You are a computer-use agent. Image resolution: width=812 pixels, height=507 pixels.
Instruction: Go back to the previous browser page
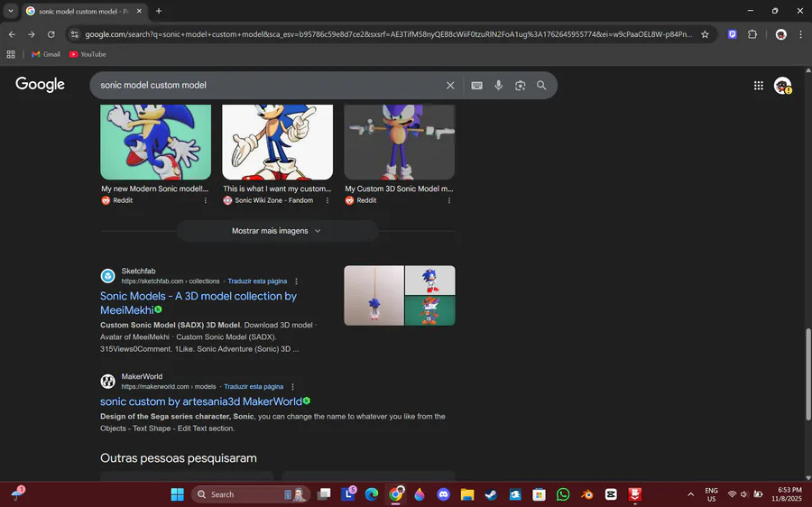12,34
